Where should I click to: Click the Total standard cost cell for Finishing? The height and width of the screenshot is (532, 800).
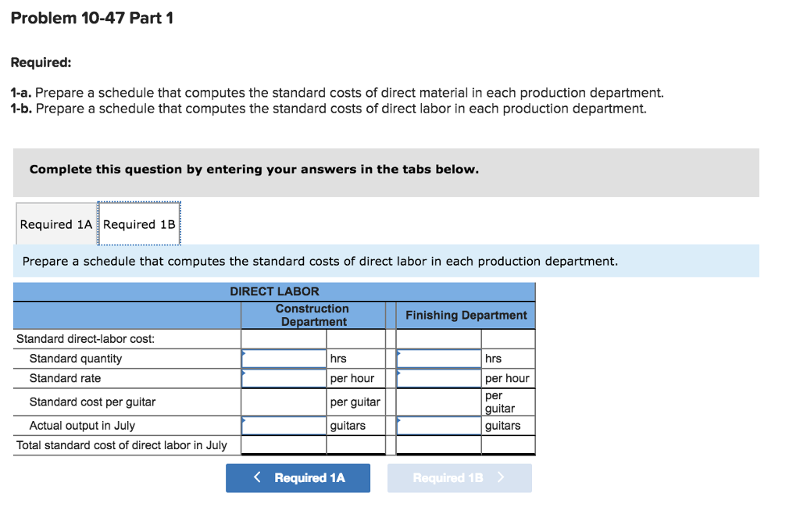tap(437, 445)
